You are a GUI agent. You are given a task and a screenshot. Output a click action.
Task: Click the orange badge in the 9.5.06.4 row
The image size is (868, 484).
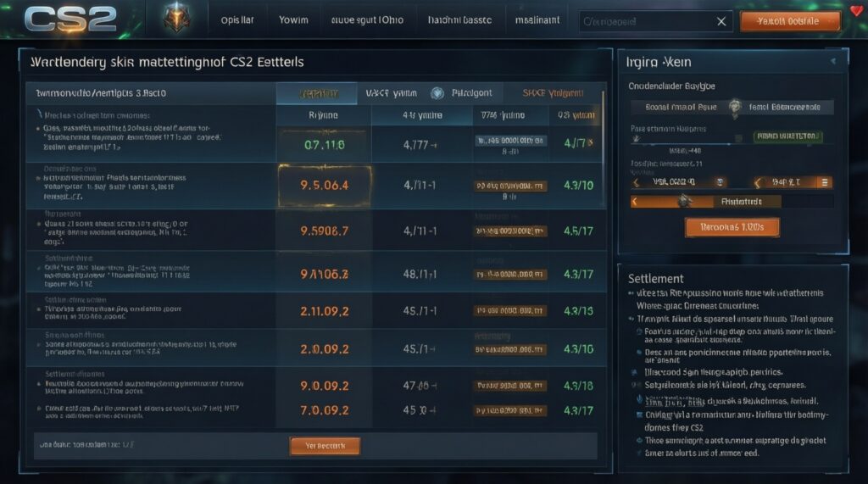(509, 186)
